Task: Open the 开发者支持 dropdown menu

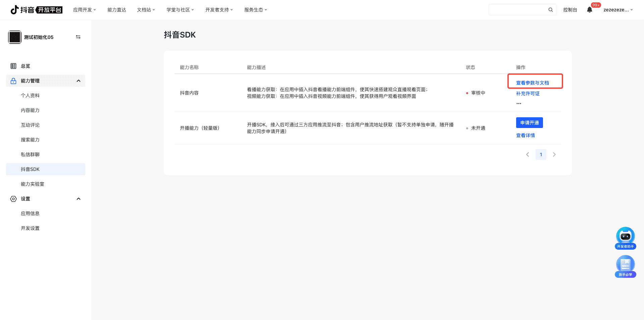Action: (219, 10)
